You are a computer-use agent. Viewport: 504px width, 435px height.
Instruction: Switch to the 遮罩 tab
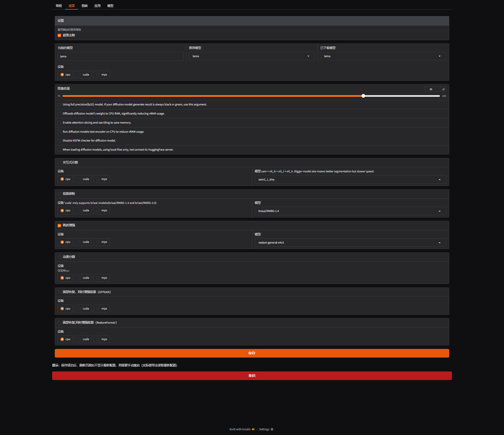click(x=72, y=6)
